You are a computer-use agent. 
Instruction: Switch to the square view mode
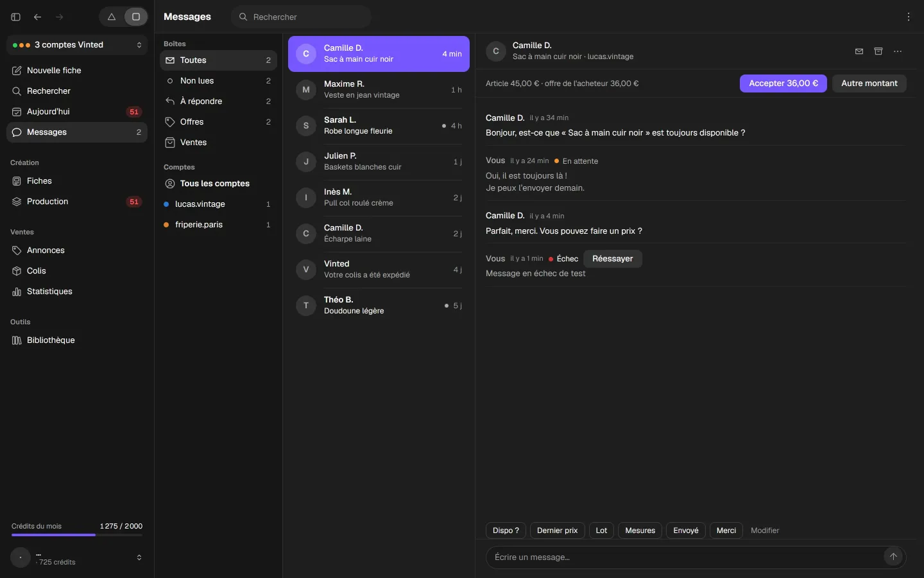pos(136,17)
